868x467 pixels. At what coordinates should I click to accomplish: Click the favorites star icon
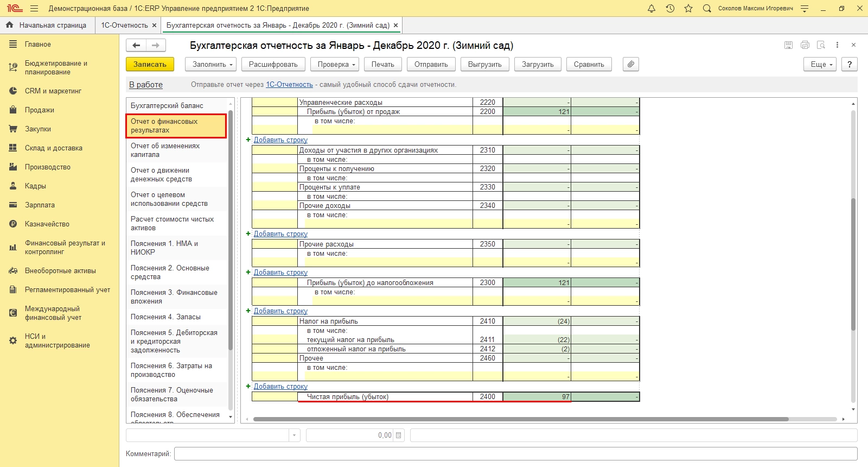[x=688, y=8]
